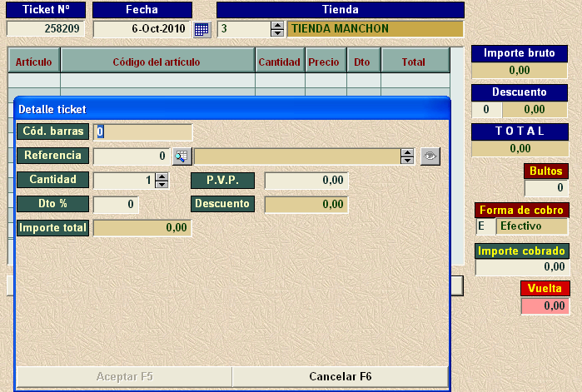Click the Vuelta red label
Viewport: 582px width, 392px height.
click(545, 288)
